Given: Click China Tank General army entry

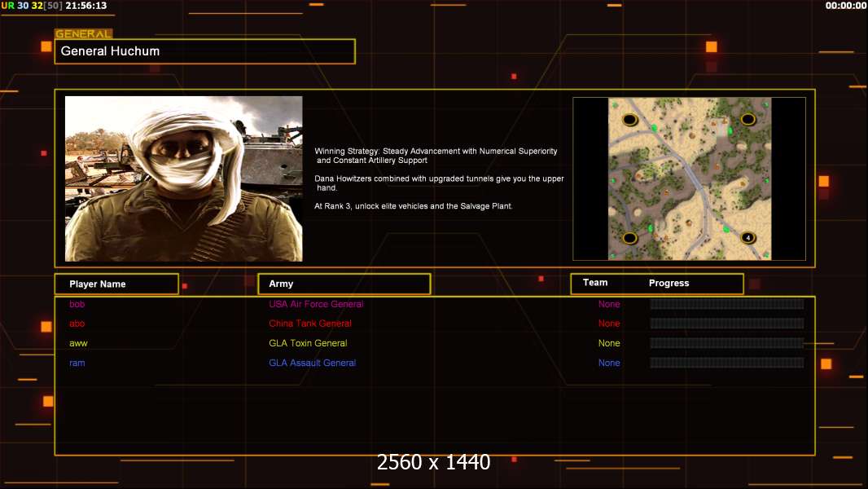Looking at the screenshot, I should [x=310, y=324].
